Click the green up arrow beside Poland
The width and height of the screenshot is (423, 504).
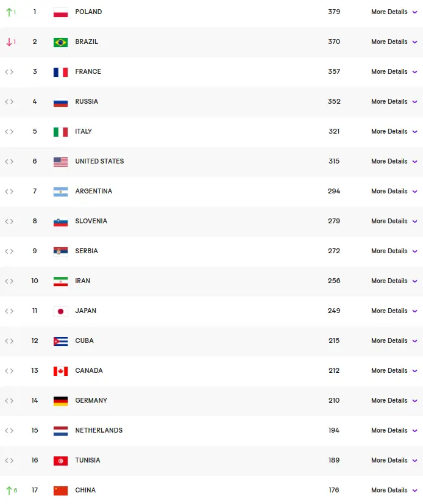9,12
